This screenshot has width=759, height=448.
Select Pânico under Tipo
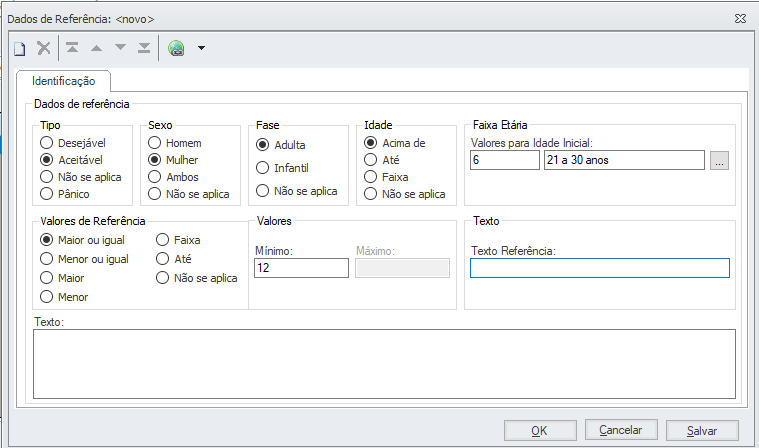[x=64, y=194]
